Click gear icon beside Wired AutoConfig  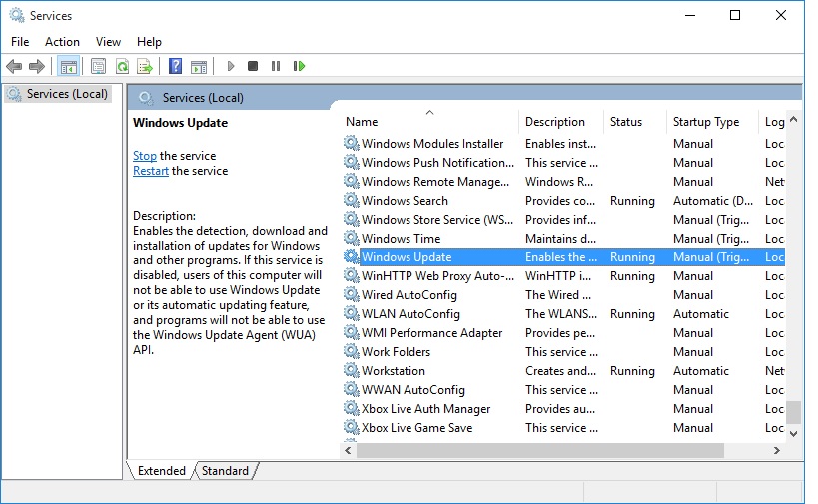pyautogui.click(x=352, y=294)
